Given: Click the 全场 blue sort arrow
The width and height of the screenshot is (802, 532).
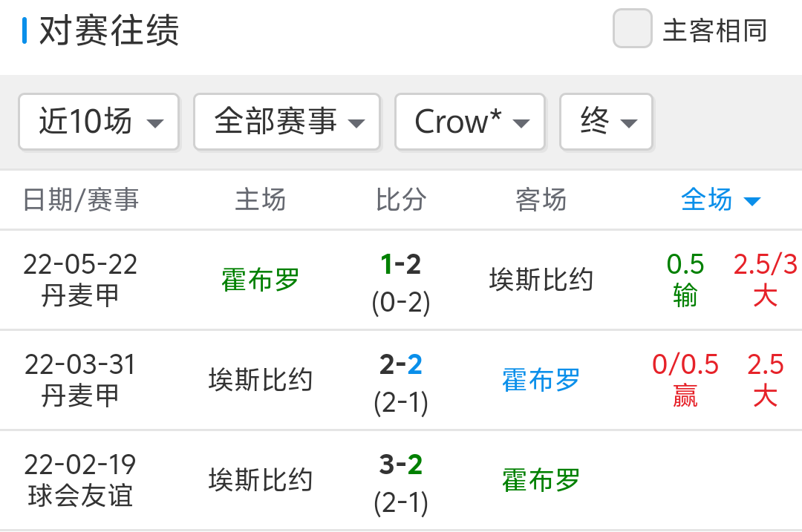Looking at the screenshot, I should pos(752,201).
